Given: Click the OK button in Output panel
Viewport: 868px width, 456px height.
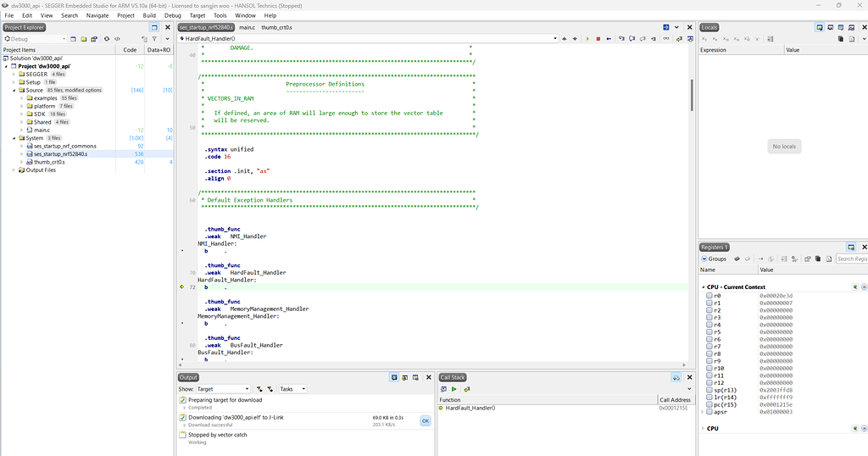Looking at the screenshot, I should point(426,420).
